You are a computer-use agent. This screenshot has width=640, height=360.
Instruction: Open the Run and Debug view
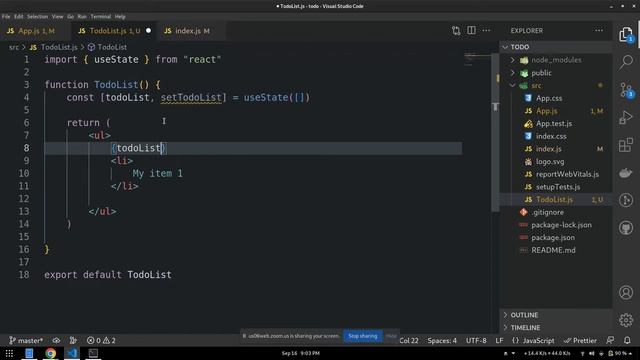626,118
